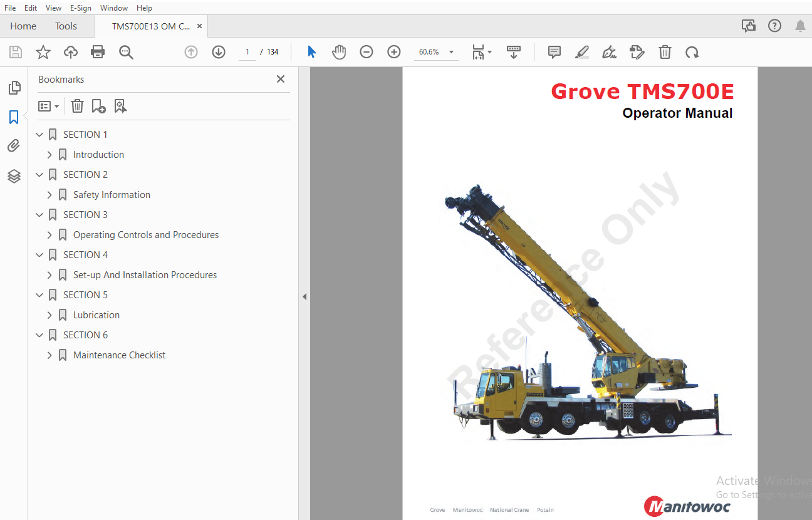Print the document

pyautogui.click(x=98, y=52)
